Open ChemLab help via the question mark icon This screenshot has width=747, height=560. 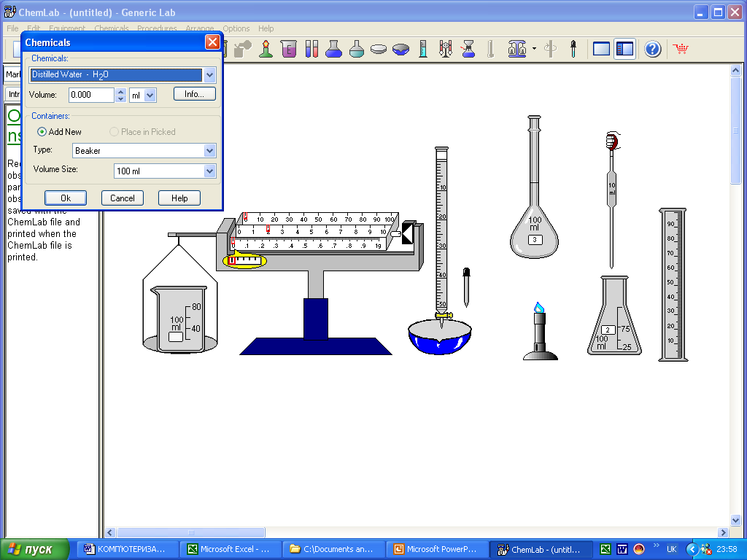pos(653,49)
